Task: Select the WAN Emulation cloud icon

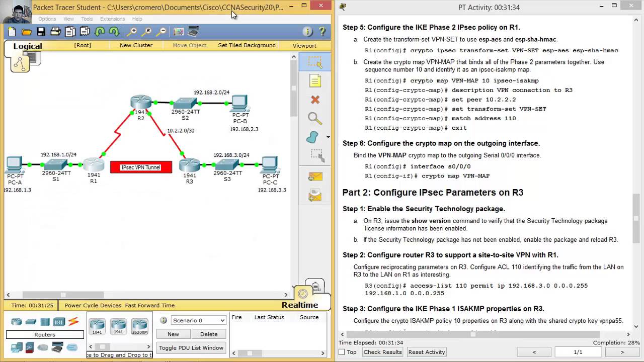Action: pos(43,347)
